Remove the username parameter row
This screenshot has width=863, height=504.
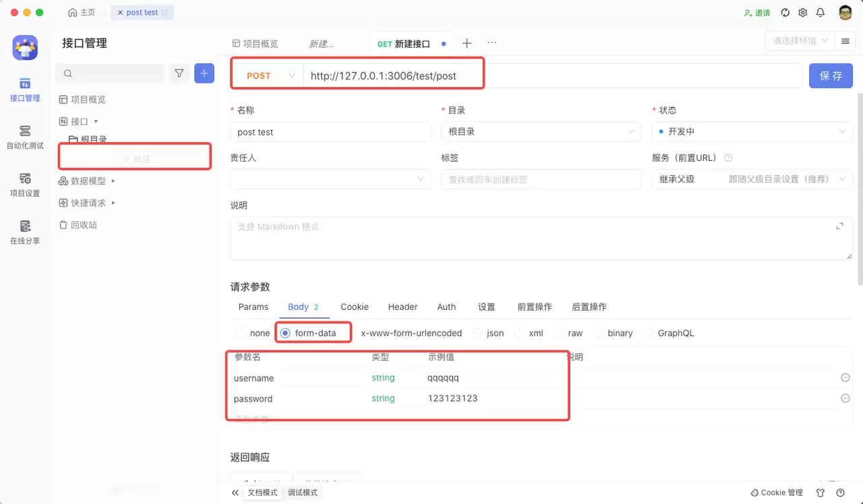click(x=845, y=378)
